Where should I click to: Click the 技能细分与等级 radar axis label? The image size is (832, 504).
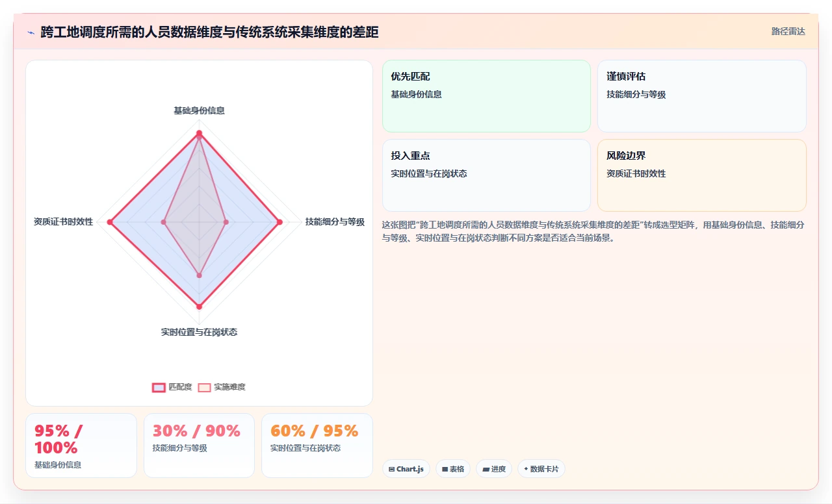point(335,221)
